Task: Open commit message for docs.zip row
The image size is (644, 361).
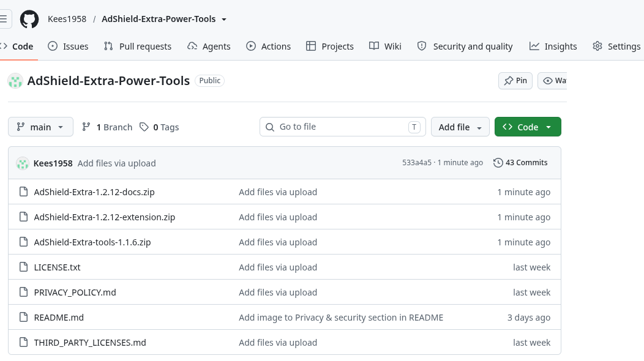Action: [x=278, y=192]
